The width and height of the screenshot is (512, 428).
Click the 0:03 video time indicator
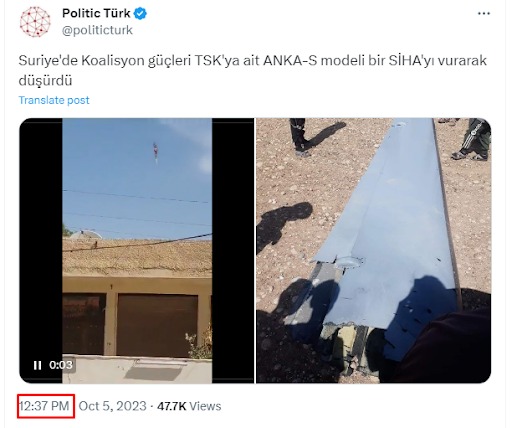click(61, 365)
